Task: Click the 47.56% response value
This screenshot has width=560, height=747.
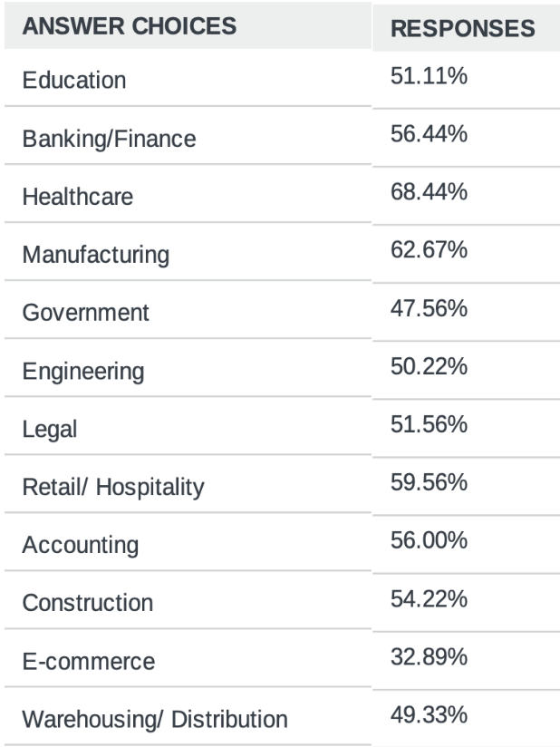Action: (429, 308)
